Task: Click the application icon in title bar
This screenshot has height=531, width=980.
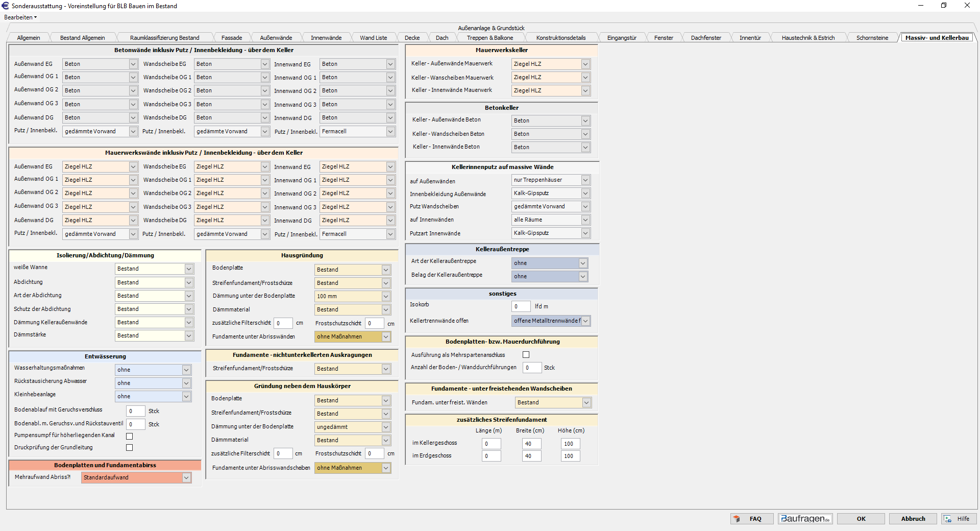Action: point(6,6)
